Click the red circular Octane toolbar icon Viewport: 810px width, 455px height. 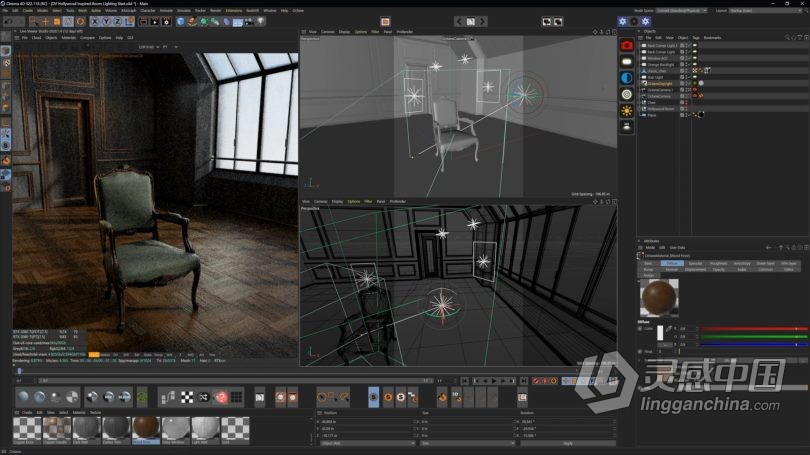(x=221, y=397)
